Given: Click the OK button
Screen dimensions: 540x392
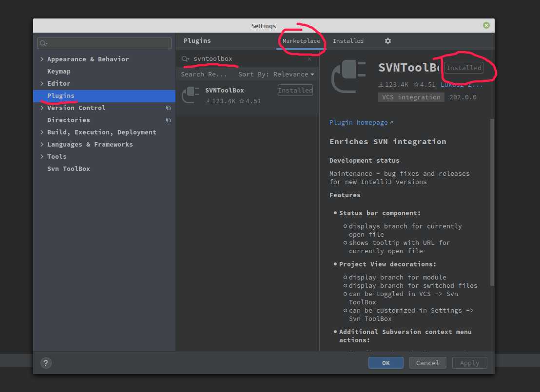Looking at the screenshot, I should tap(386, 363).
